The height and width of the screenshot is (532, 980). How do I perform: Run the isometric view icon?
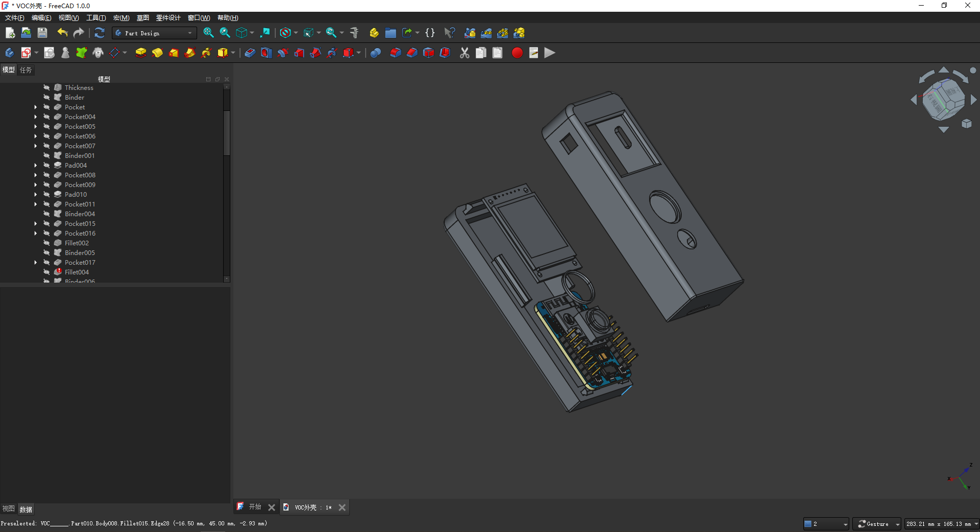tap(242, 33)
